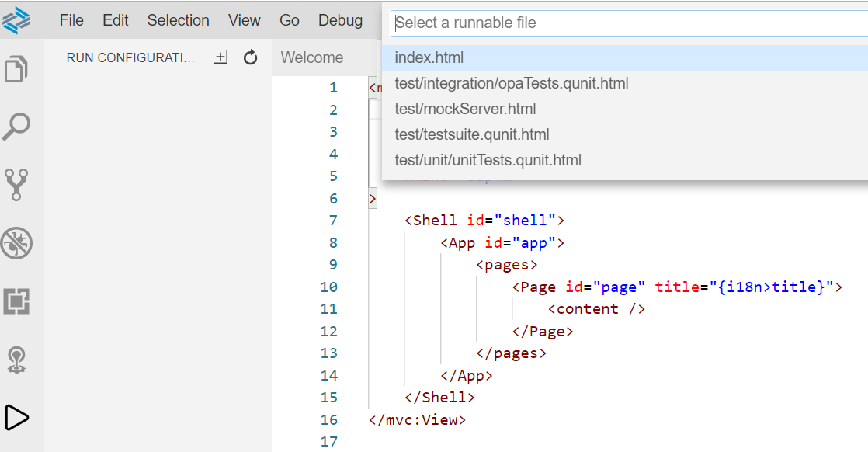Screen dimensions: 868x452
Task: Click the Run play icon
Action: tap(17, 417)
